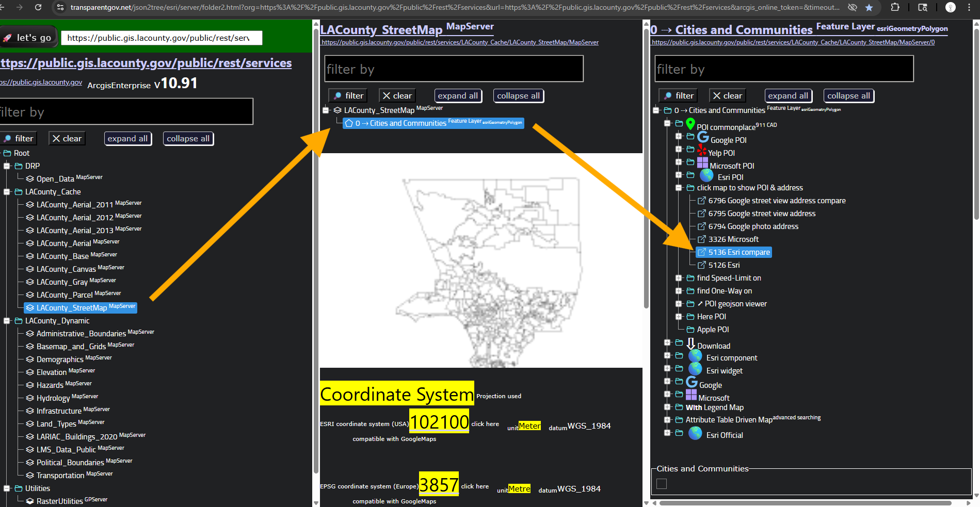Collapse the LACounty_StreetMap node in middle panel
This screenshot has height=507, width=980.
pos(326,110)
